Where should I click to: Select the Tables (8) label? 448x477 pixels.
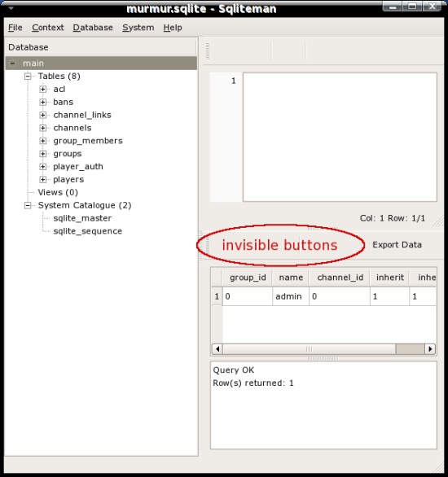tap(59, 76)
